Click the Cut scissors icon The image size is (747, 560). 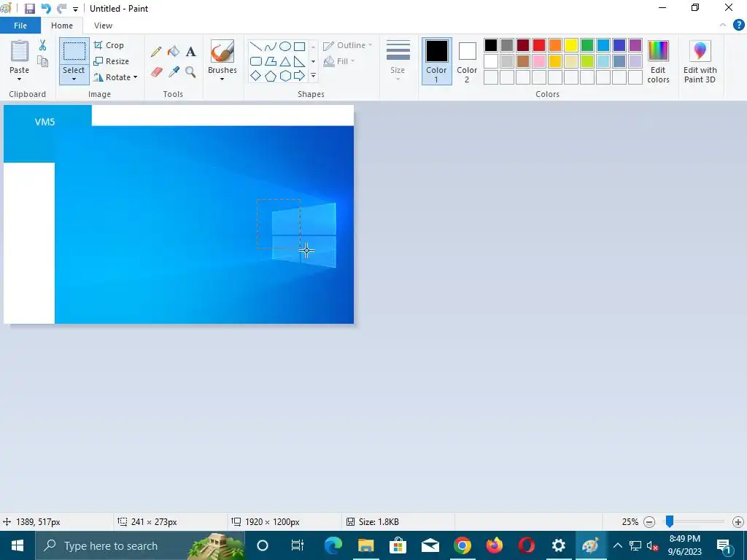[x=42, y=45]
